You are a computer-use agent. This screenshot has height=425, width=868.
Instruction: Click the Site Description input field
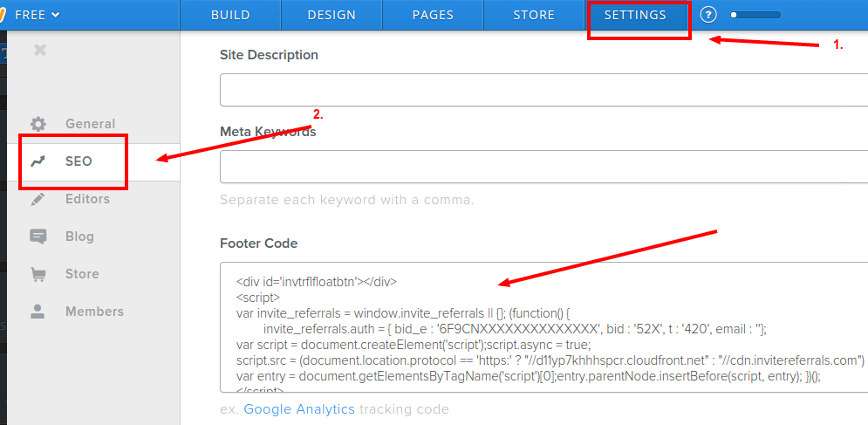pos(541,90)
